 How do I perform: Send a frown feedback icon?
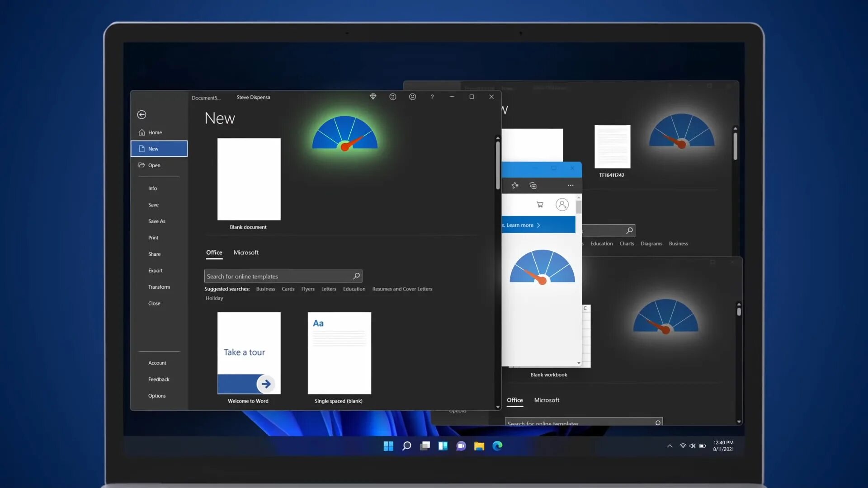[x=412, y=97]
